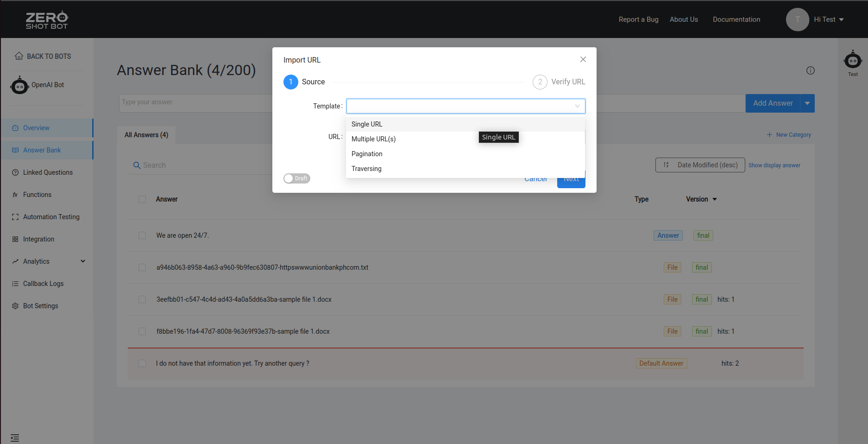Open the Documentation menu item
The height and width of the screenshot is (444, 868).
pyautogui.click(x=736, y=19)
